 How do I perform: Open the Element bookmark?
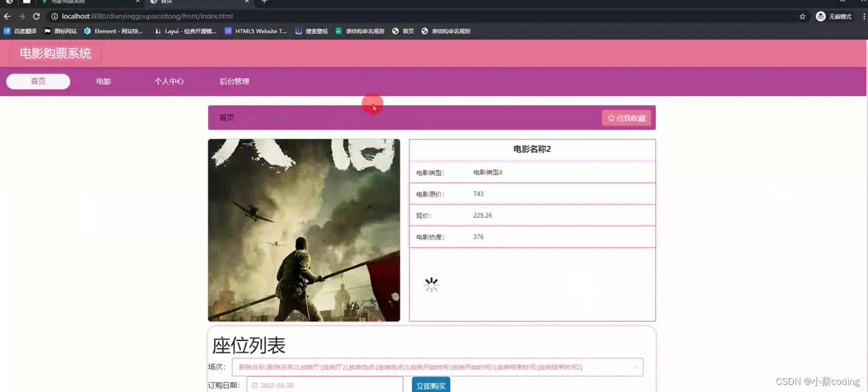(x=113, y=31)
